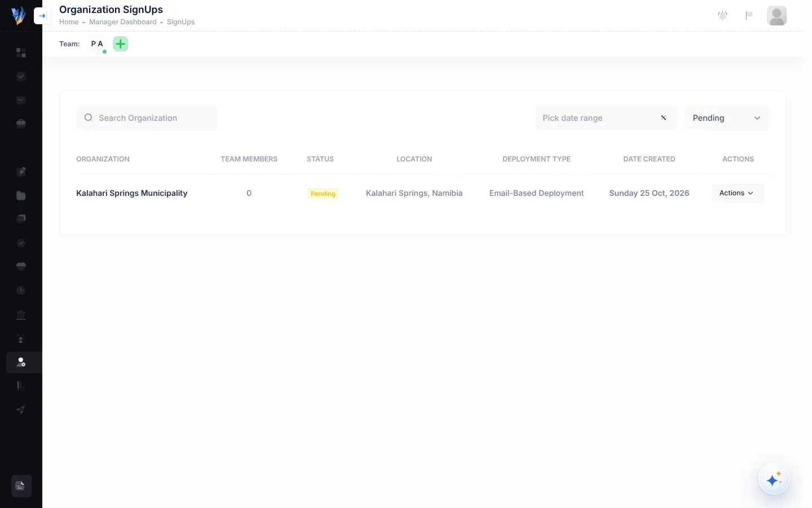
Task: Open the user profile avatar
Action: [776, 16]
